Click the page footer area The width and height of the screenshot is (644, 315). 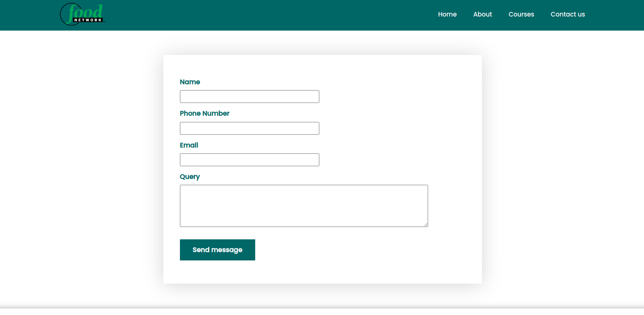[322, 312]
